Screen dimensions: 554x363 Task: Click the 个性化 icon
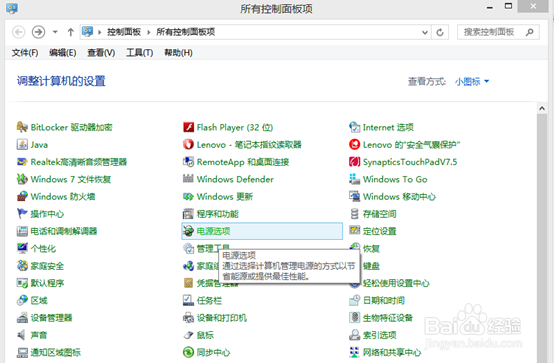point(22,248)
